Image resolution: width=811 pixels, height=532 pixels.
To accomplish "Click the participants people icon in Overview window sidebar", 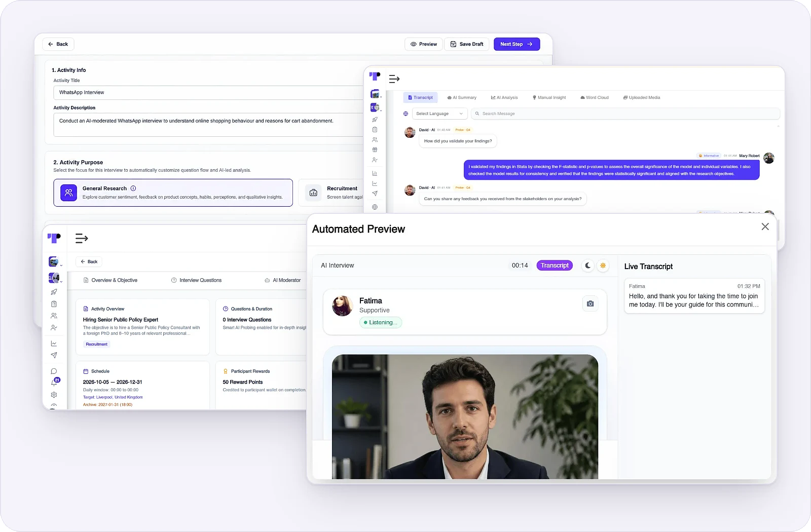I will 54,316.
